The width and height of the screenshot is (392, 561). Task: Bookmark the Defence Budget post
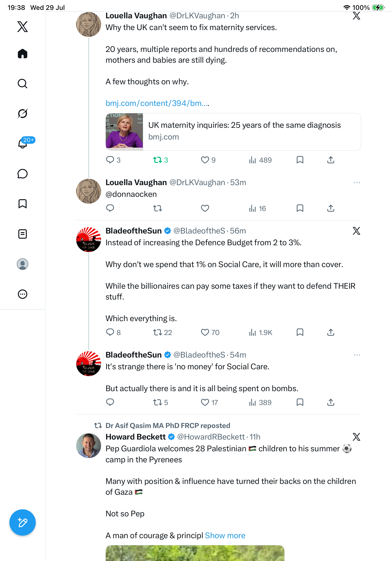tap(300, 332)
